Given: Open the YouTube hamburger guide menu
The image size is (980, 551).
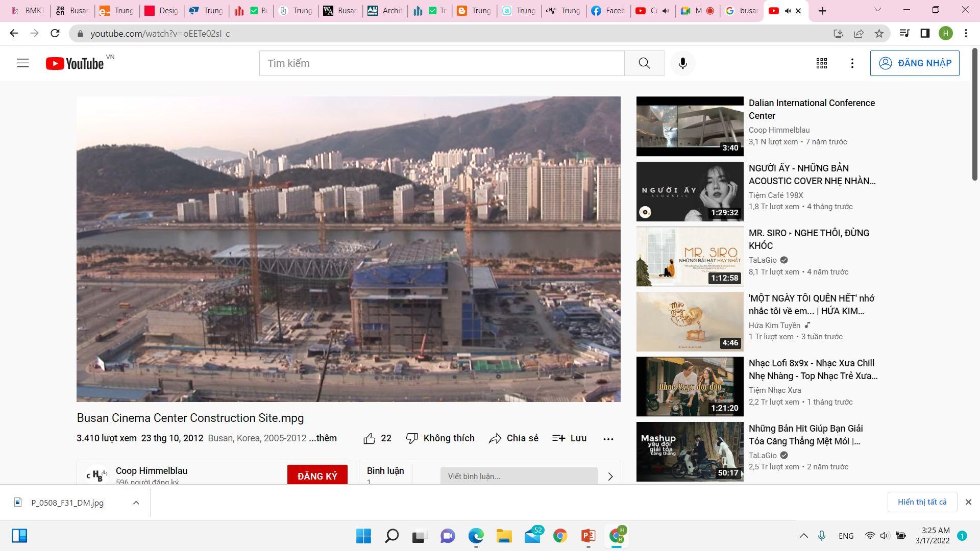Looking at the screenshot, I should (x=23, y=63).
